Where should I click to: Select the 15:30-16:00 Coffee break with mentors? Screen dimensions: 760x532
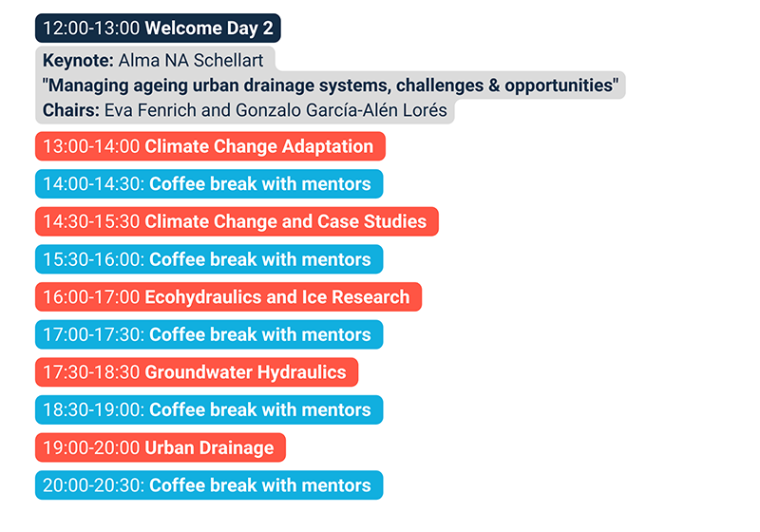pyautogui.click(x=209, y=259)
